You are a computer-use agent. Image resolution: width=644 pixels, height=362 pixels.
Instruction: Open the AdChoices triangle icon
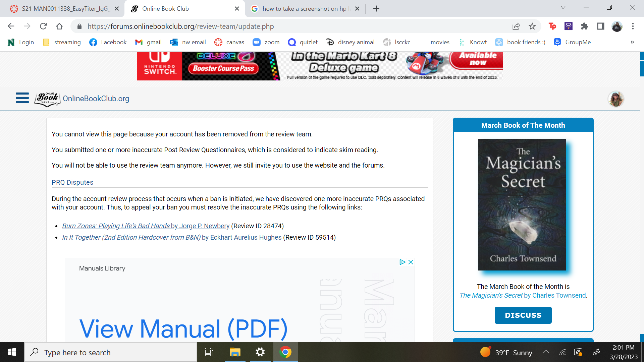click(x=402, y=262)
